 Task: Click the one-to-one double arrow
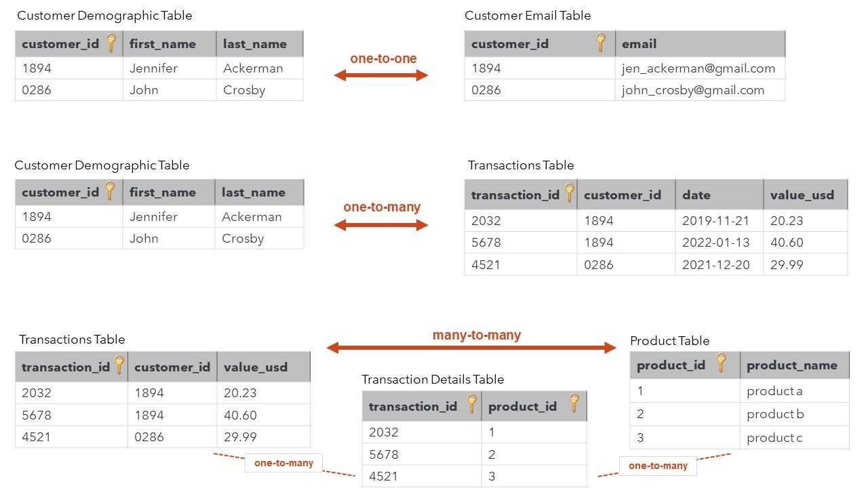point(381,75)
